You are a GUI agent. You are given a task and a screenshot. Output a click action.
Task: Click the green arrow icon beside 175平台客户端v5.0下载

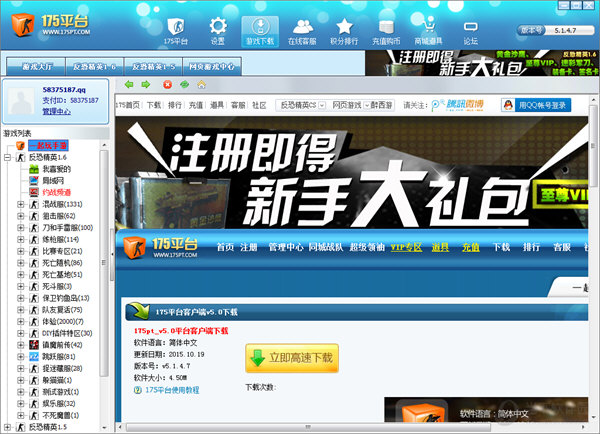pyautogui.click(x=138, y=310)
